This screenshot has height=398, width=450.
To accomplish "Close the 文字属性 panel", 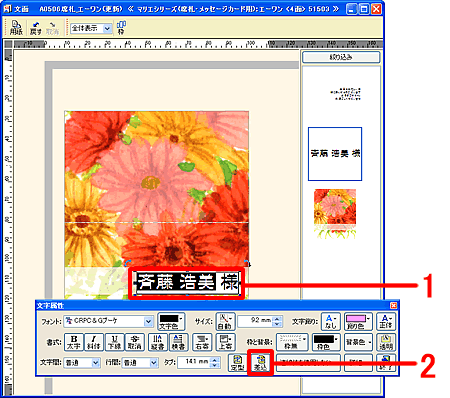I will pyautogui.click(x=394, y=305).
